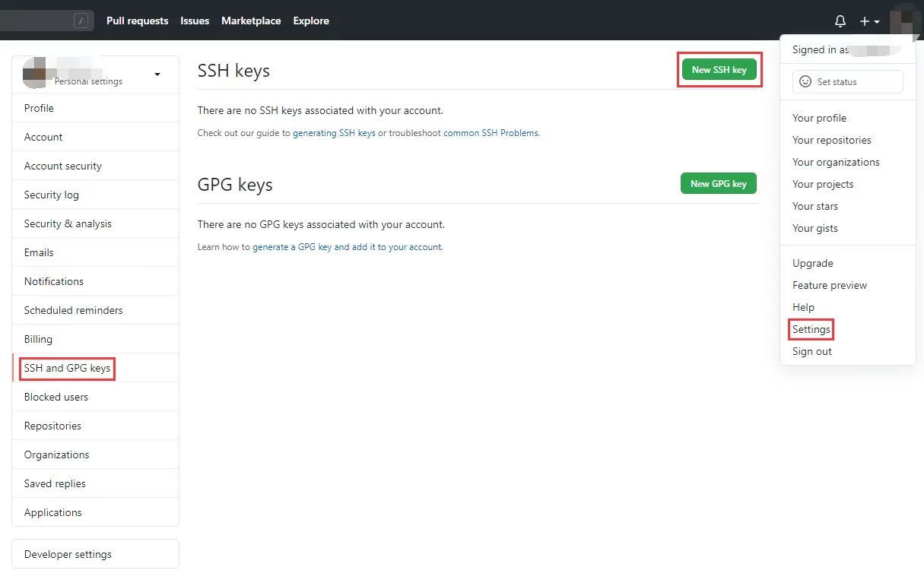The width and height of the screenshot is (924, 586).
Task: Click the New SSH key button
Action: point(719,70)
